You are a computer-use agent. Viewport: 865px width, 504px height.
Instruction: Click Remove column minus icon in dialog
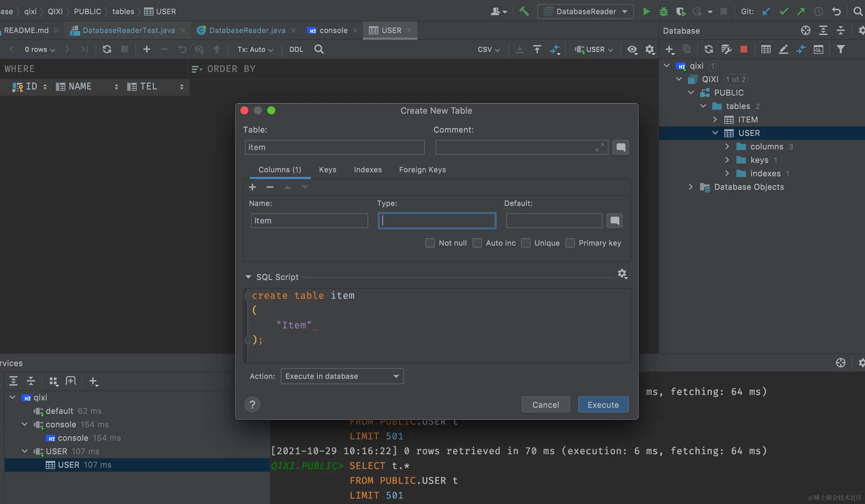click(270, 187)
